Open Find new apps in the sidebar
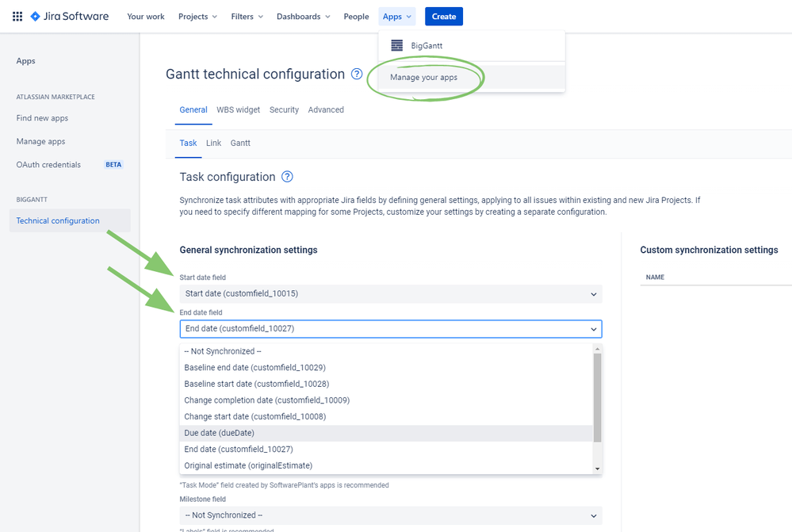This screenshot has height=532, width=792. pos(42,117)
